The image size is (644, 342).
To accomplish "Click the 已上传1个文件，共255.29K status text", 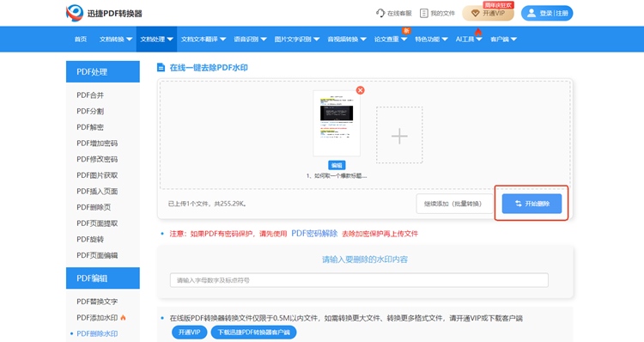I will (208, 204).
